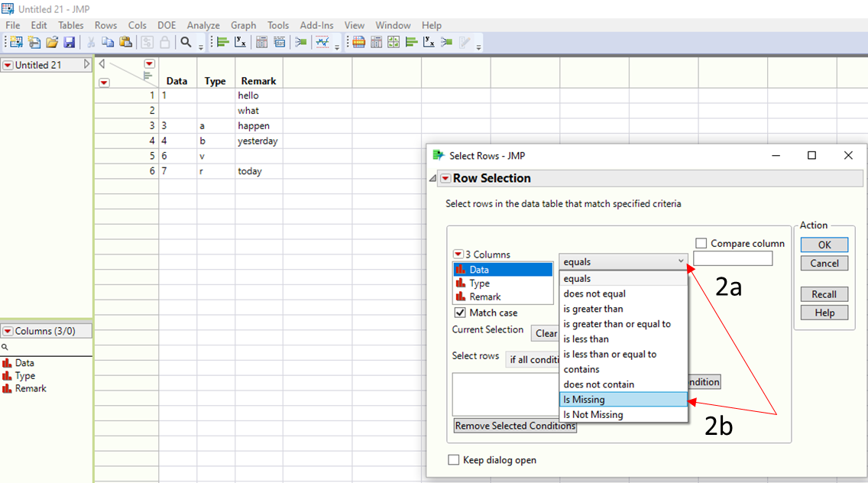
Task: Open the Analyze menu
Action: [x=203, y=25]
